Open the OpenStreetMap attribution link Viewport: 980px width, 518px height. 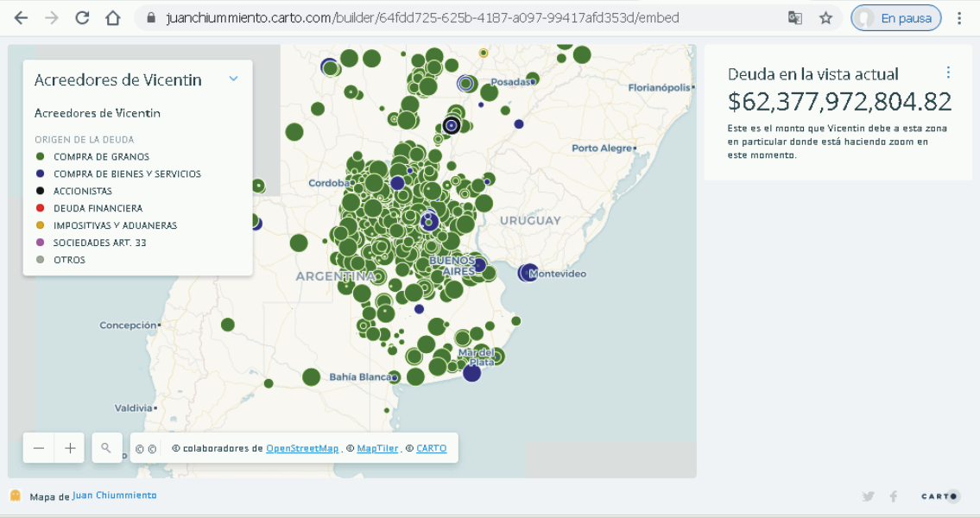[302, 448]
